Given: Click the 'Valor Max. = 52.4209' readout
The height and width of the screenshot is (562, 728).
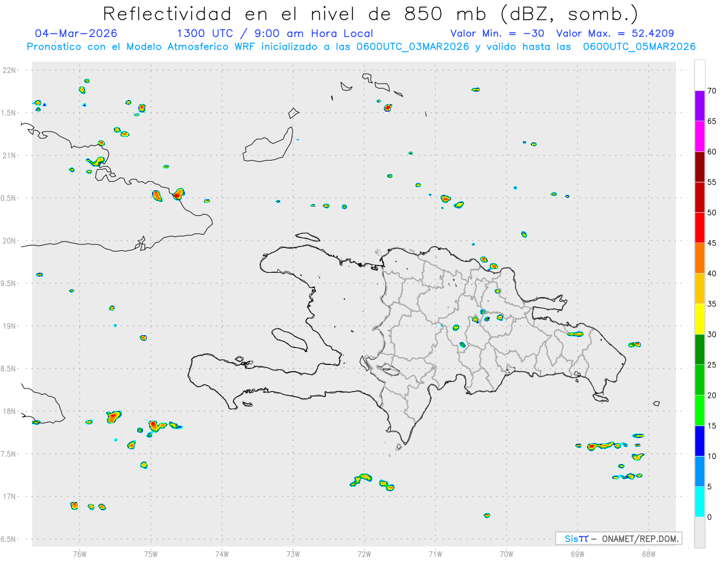Looking at the screenshot, I should tap(615, 33).
